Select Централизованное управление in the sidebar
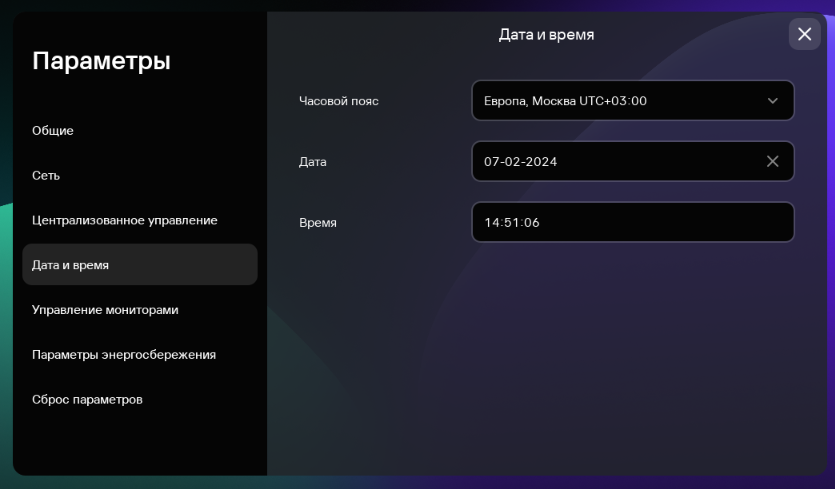Screen dimensions: 835x489 point(124,220)
